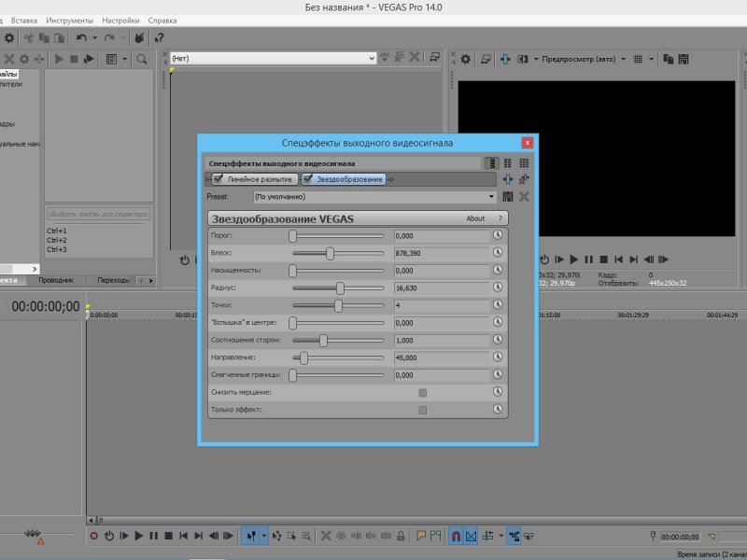Click the Undo arrow icon
Screen dimensions: 747x560
point(81,37)
